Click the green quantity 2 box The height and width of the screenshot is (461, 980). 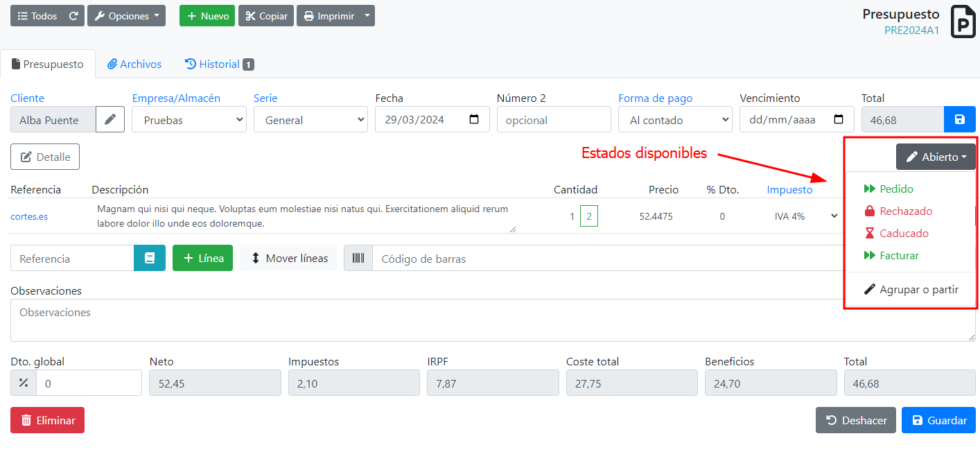coord(589,216)
